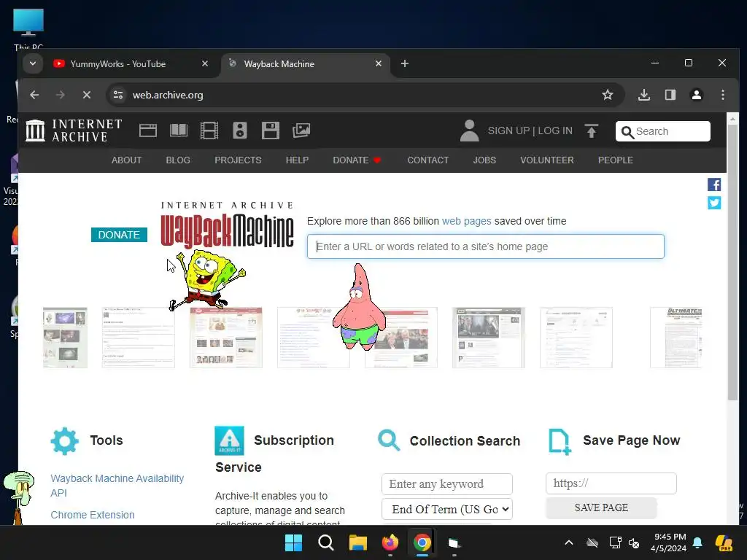747x560 pixels.
Task: Click LOG IN link
Action: 555,131
